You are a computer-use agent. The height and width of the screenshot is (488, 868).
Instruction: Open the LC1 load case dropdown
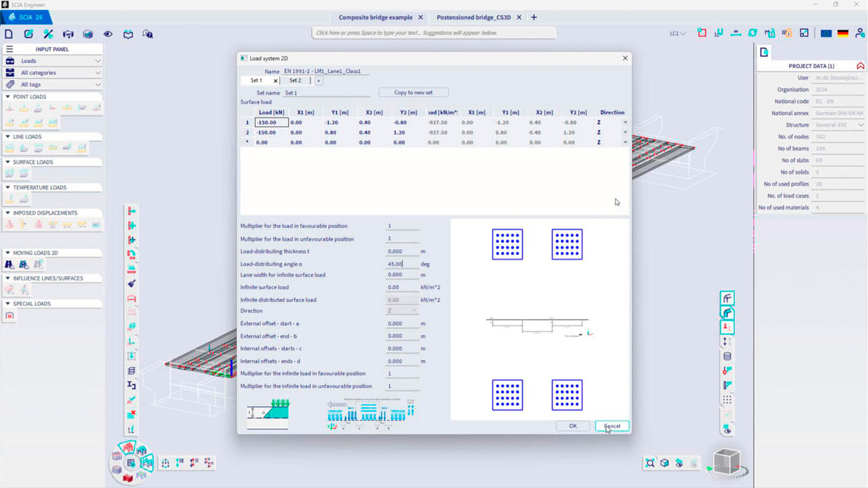click(x=677, y=34)
